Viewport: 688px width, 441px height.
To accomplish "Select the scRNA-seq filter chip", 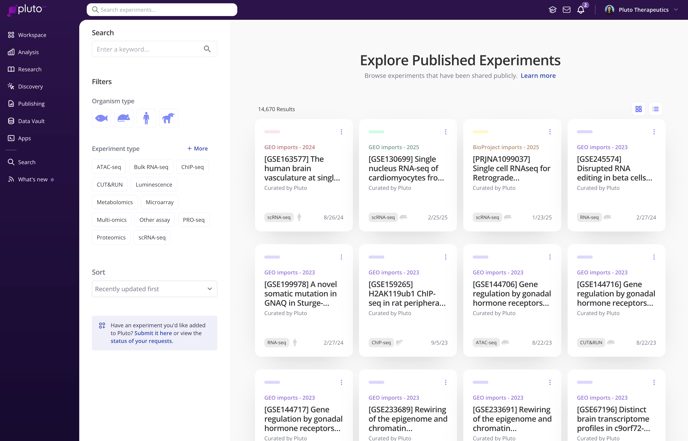I will [x=152, y=237].
